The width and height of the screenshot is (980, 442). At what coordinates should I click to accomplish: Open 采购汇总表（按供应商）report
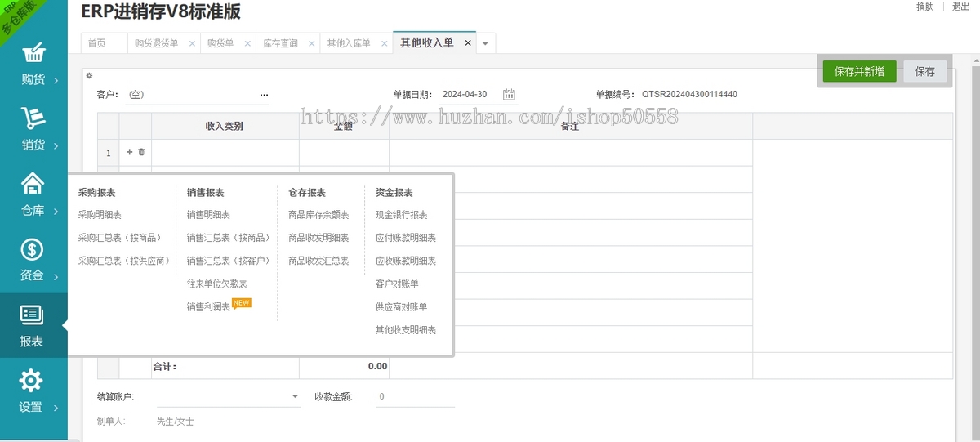click(x=124, y=261)
